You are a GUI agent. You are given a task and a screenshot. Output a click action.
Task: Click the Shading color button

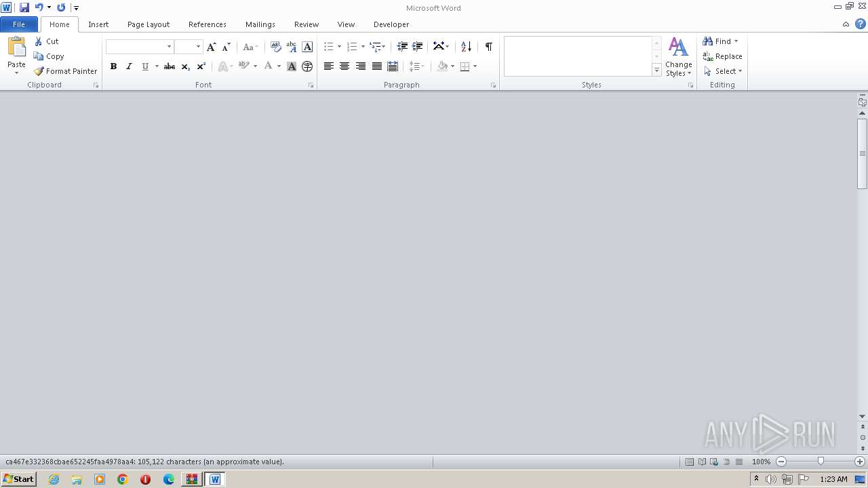pyautogui.click(x=442, y=66)
